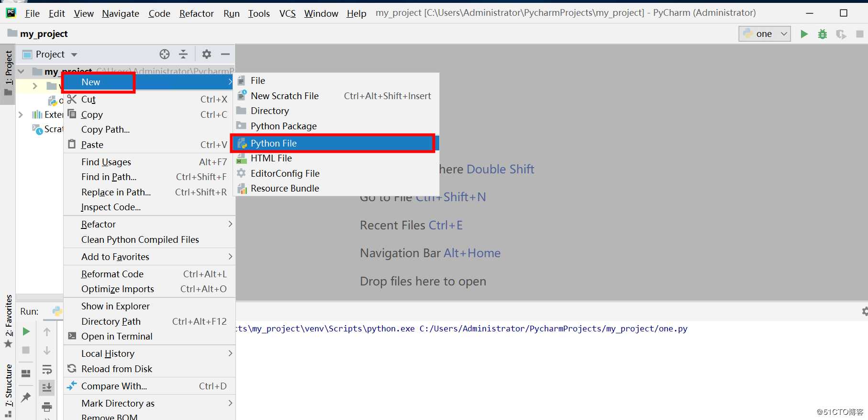The height and width of the screenshot is (420, 868).
Task: Click Paste in context menu
Action: (x=149, y=145)
